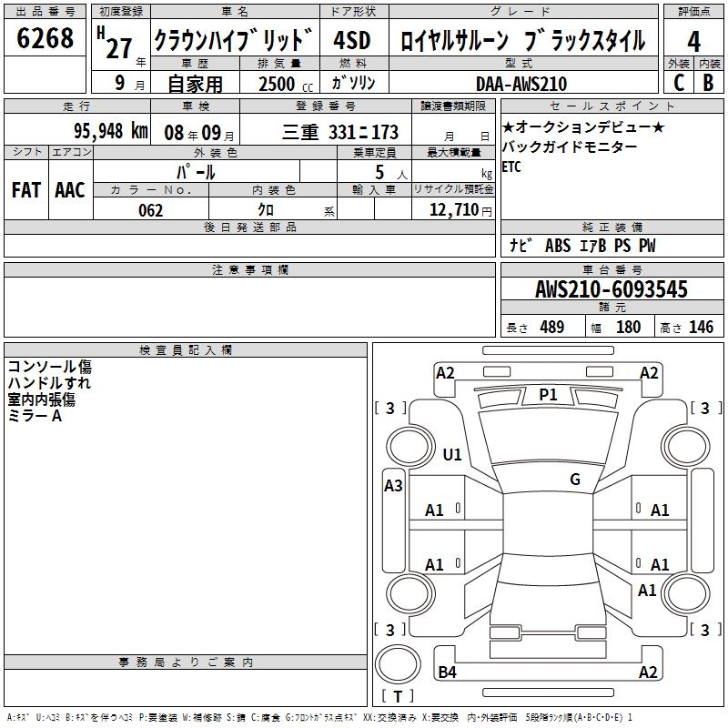Viewport: 728px width, 728px height.
Task: Select 検査員記入欄 section header
Action: coord(186,350)
